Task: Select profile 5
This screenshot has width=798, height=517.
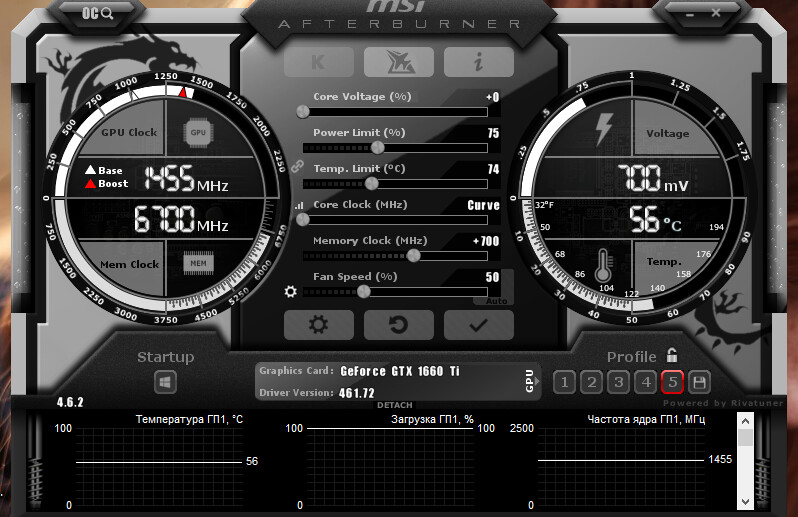Action: pyautogui.click(x=672, y=382)
